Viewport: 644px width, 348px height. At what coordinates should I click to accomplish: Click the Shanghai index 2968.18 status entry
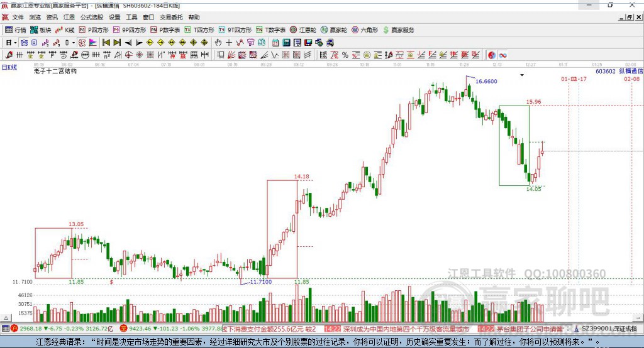coord(62,329)
